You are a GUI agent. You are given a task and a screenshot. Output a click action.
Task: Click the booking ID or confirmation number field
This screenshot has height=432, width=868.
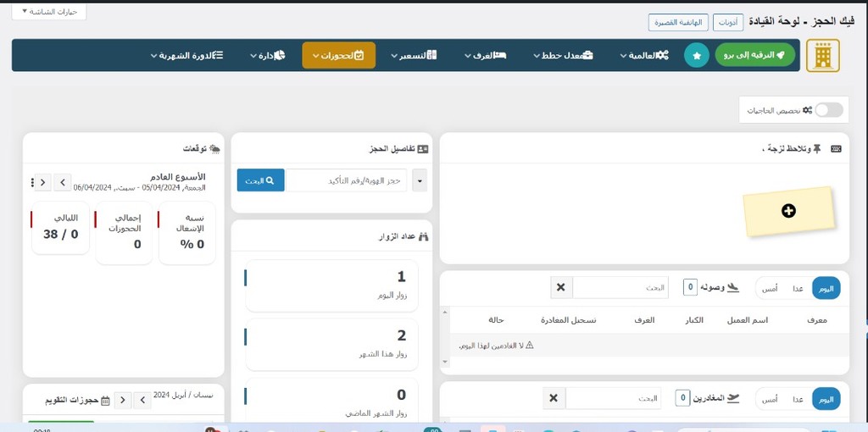pos(346,180)
